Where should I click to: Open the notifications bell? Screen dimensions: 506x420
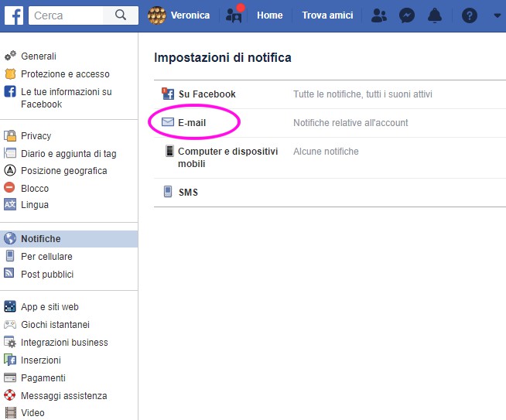(435, 15)
